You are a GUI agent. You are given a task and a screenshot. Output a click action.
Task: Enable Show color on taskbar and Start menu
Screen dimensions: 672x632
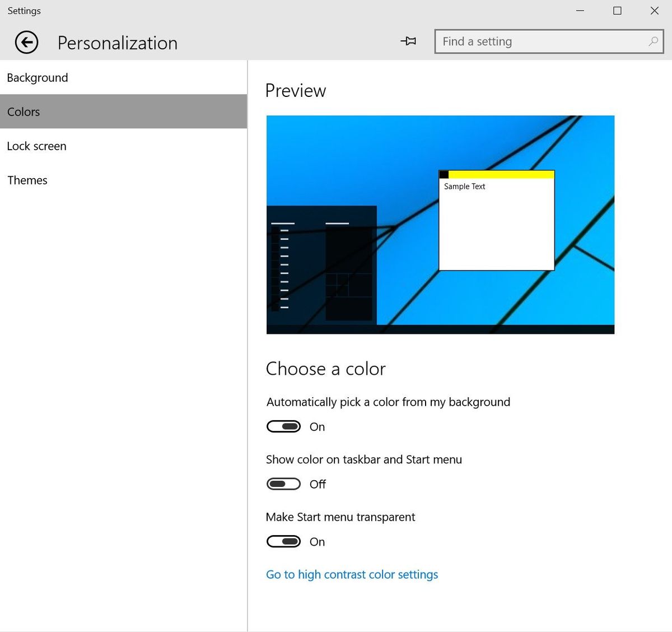[x=283, y=484]
